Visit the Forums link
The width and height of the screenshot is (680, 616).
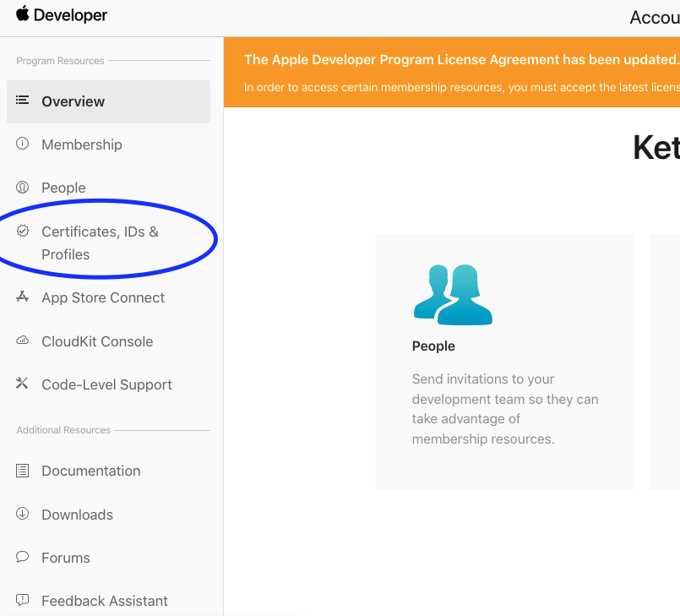point(66,558)
